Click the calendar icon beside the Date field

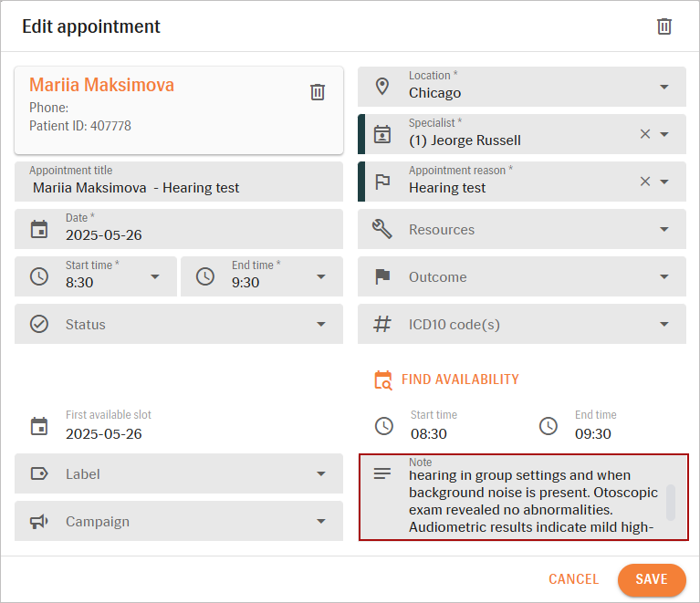click(x=39, y=229)
